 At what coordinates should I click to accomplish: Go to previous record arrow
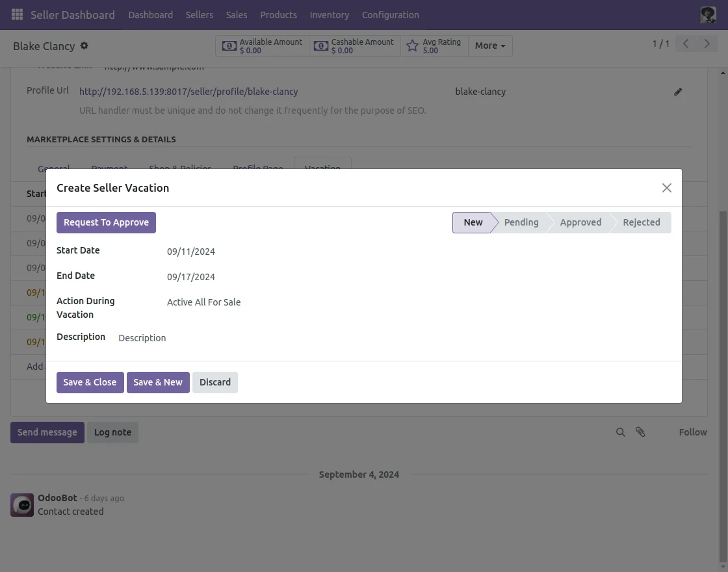(x=686, y=44)
